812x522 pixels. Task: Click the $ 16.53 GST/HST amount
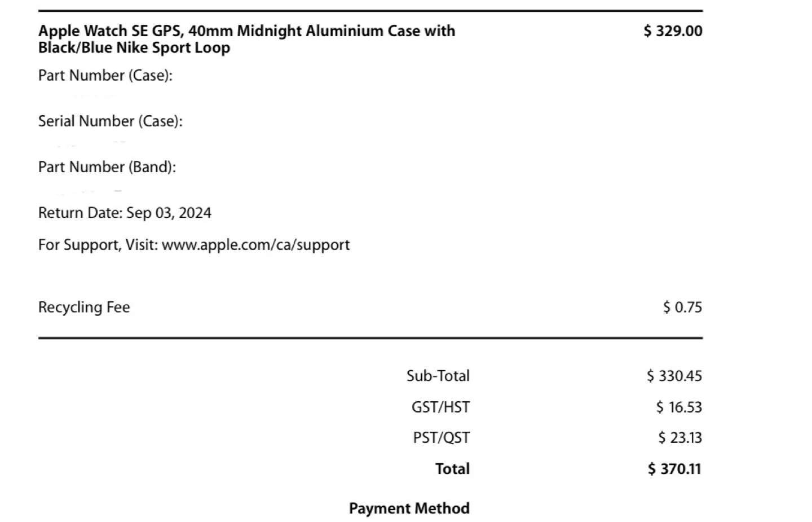679,407
